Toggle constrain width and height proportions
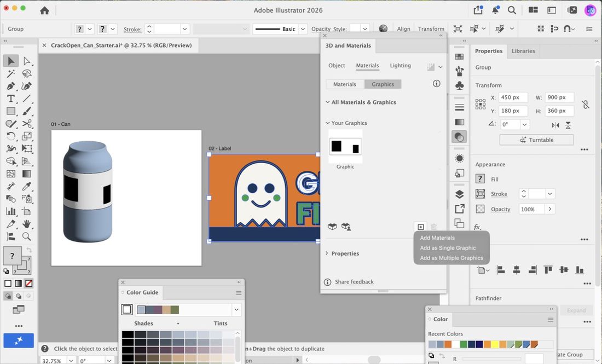Viewport: 602px width, 364px height. (x=585, y=104)
